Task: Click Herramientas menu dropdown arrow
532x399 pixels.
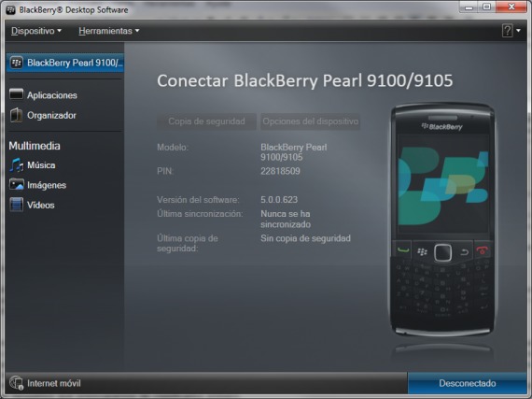Action: coord(137,31)
